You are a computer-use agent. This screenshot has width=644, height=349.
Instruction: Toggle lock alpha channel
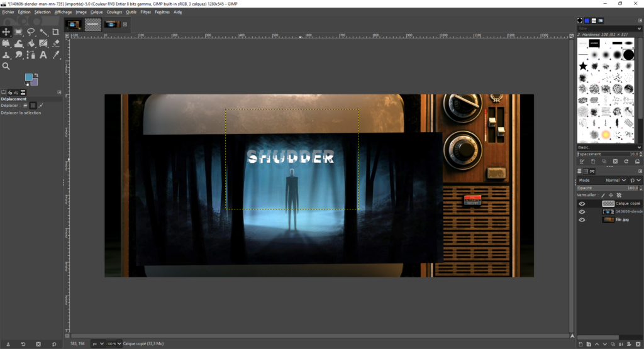coord(619,196)
